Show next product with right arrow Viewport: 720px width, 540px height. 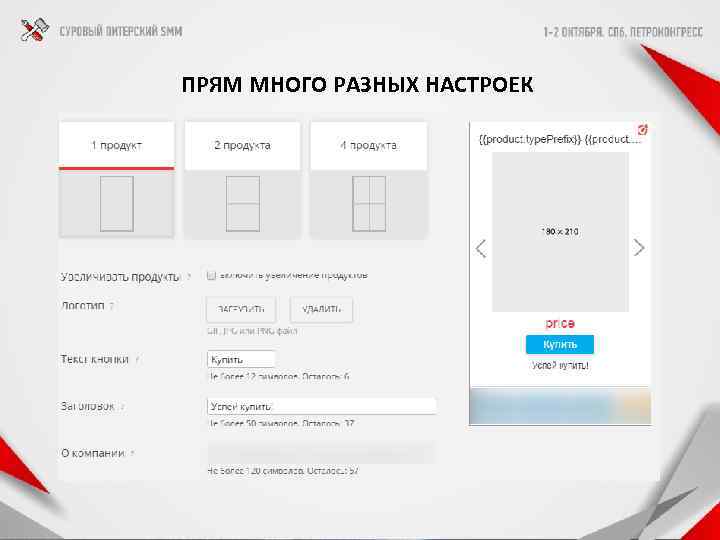pos(639,248)
